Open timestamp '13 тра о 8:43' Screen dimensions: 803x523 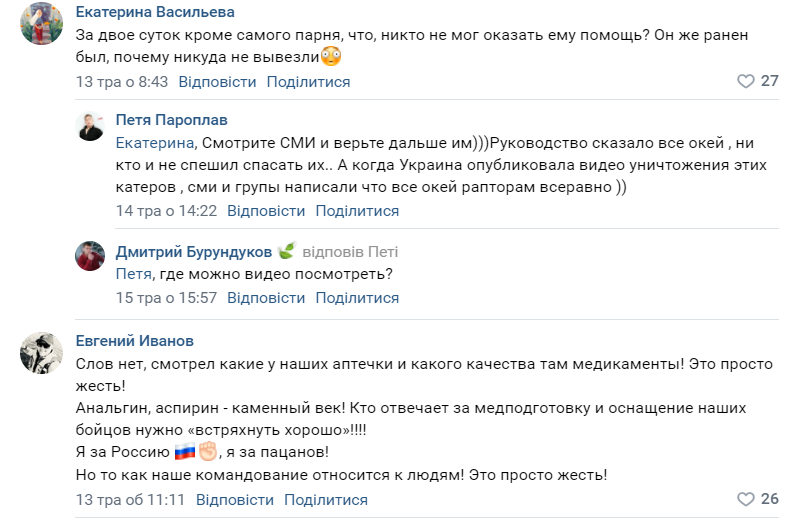click(122, 81)
